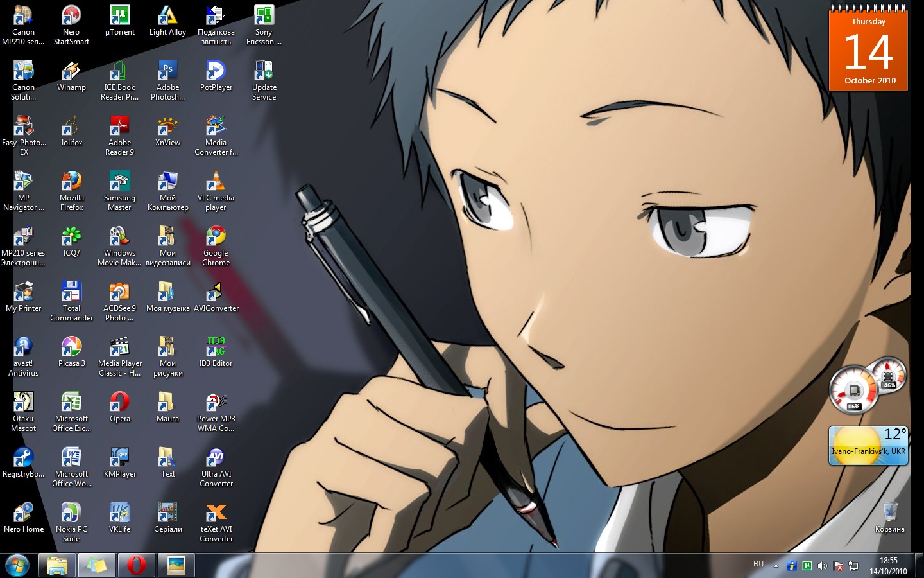This screenshot has height=578, width=924.
Task: Switch to the Opera taskbar button
Action: click(136, 565)
